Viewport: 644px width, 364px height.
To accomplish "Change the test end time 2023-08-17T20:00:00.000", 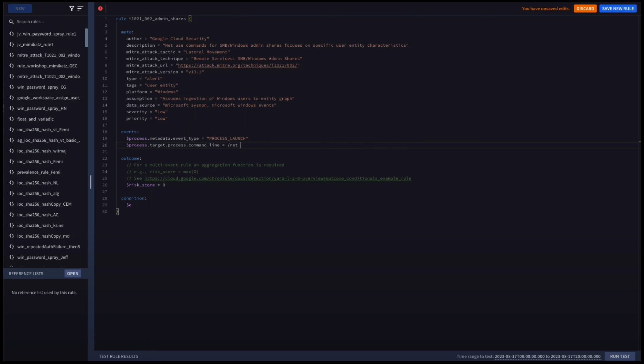I will [x=575, y=356].
